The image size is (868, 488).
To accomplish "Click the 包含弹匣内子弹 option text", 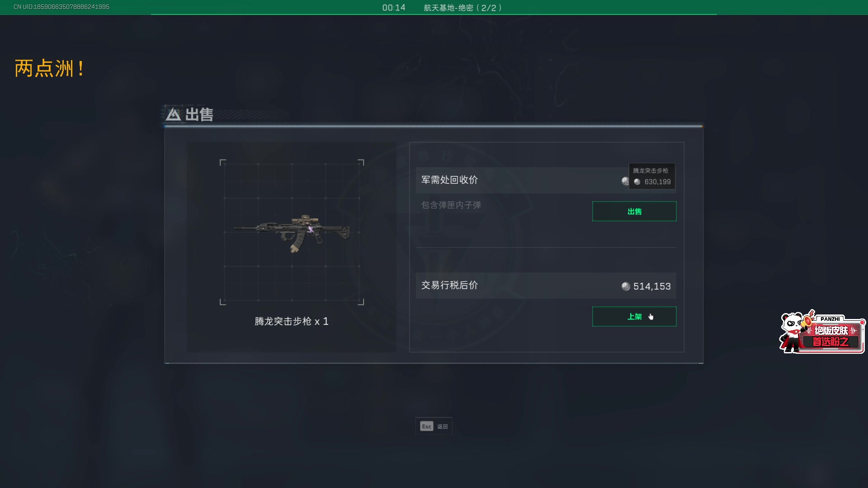I will pos(451,205).
